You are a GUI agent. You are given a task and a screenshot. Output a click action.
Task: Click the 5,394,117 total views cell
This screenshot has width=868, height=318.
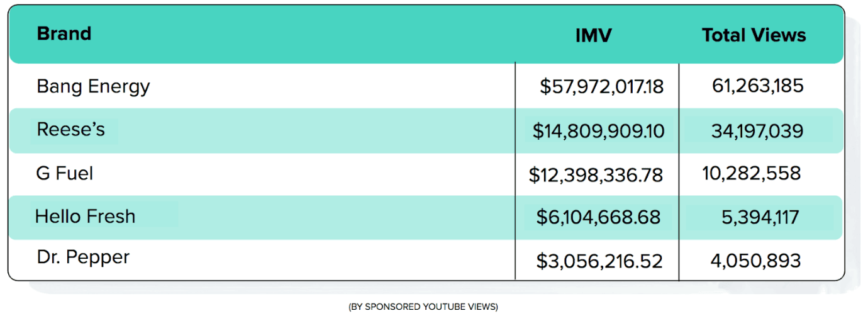pos(759,217)
